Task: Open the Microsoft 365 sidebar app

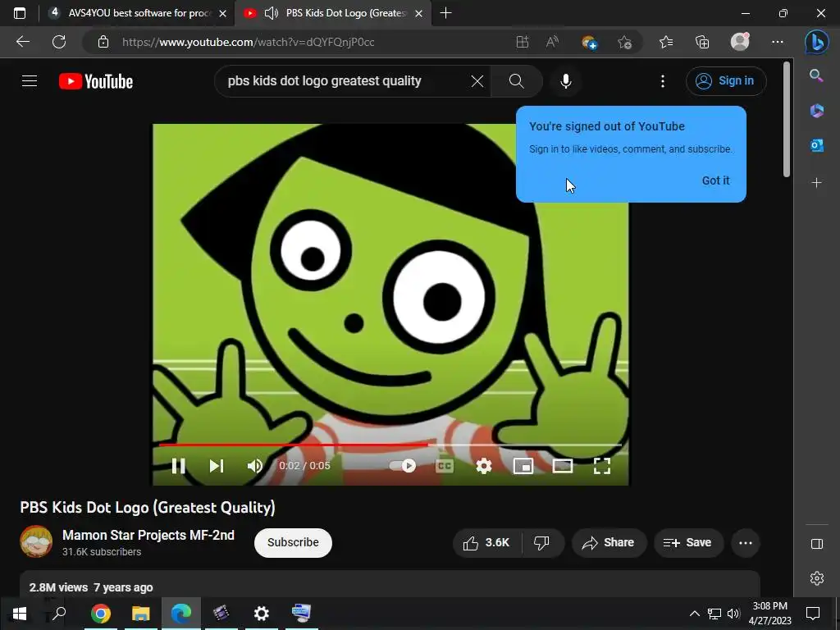Action: pos(816,111)
